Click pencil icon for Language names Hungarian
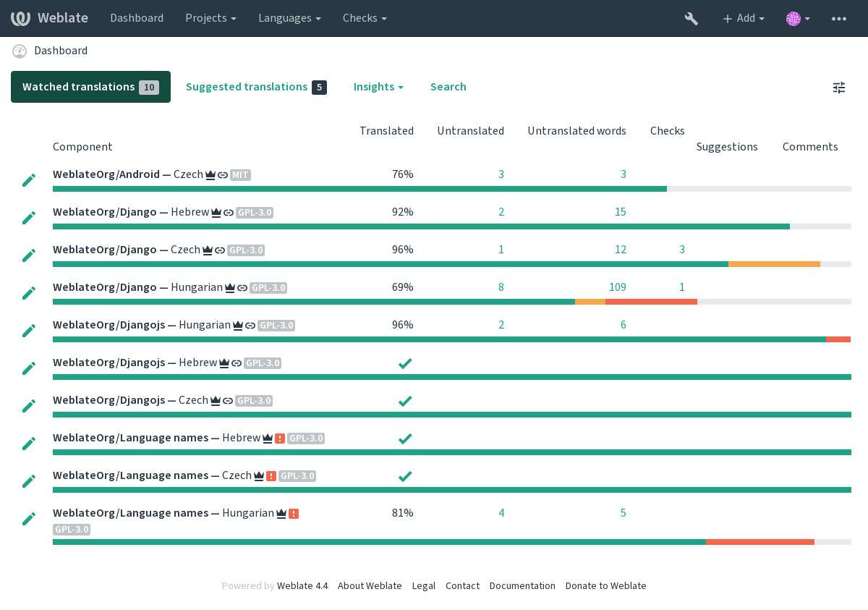 pyautogui.click(x=29, y=518)
